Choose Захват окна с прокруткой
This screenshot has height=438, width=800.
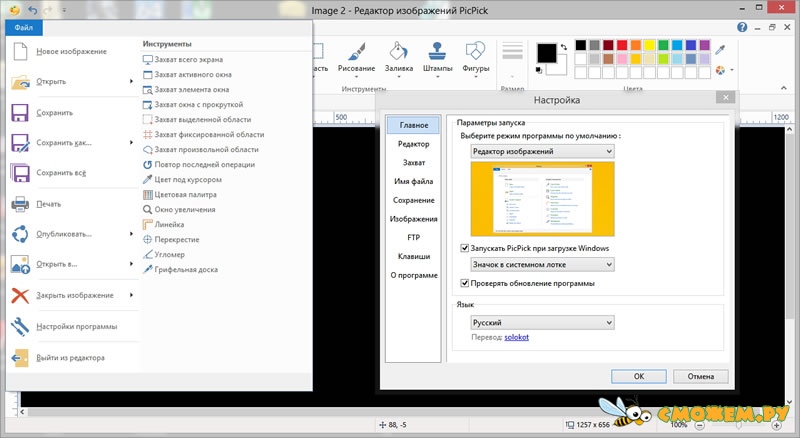(193, 105)
